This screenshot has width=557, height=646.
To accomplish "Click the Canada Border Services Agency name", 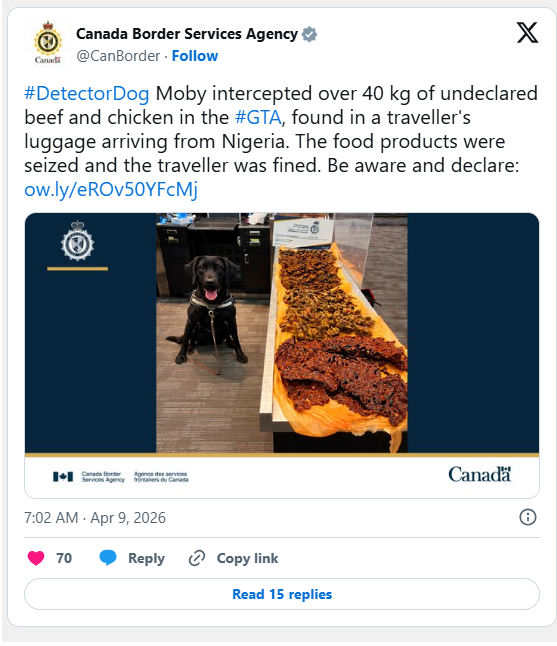I will 187,34.
